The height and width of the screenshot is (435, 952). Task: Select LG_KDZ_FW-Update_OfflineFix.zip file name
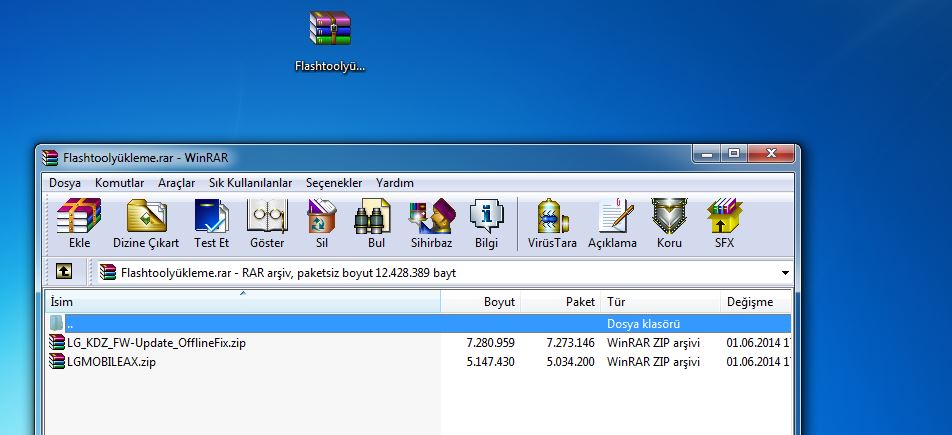[156, 343]
